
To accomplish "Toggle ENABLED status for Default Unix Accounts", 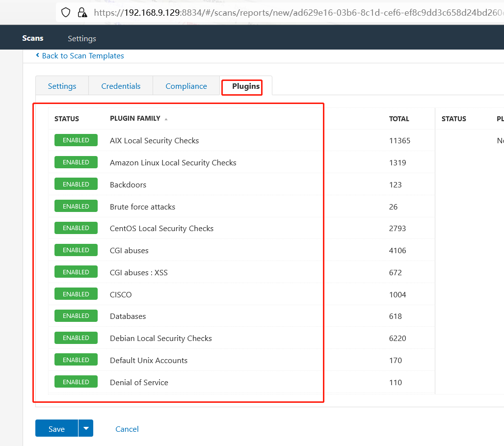I will (76, 360).
